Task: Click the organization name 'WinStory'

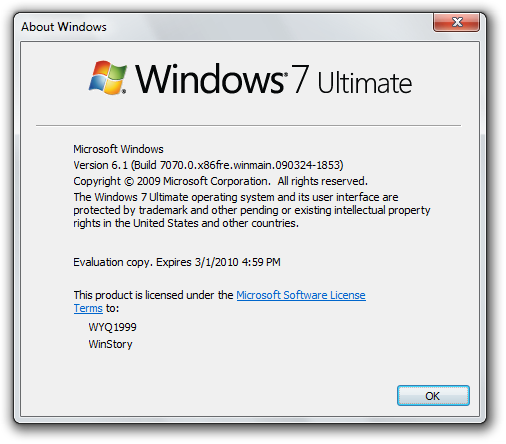Action: pos(110,344)
